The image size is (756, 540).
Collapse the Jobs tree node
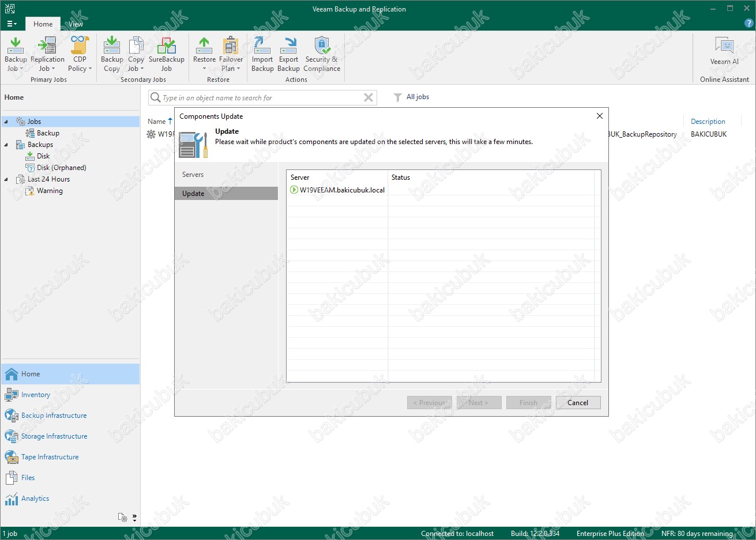click(6, 122)
